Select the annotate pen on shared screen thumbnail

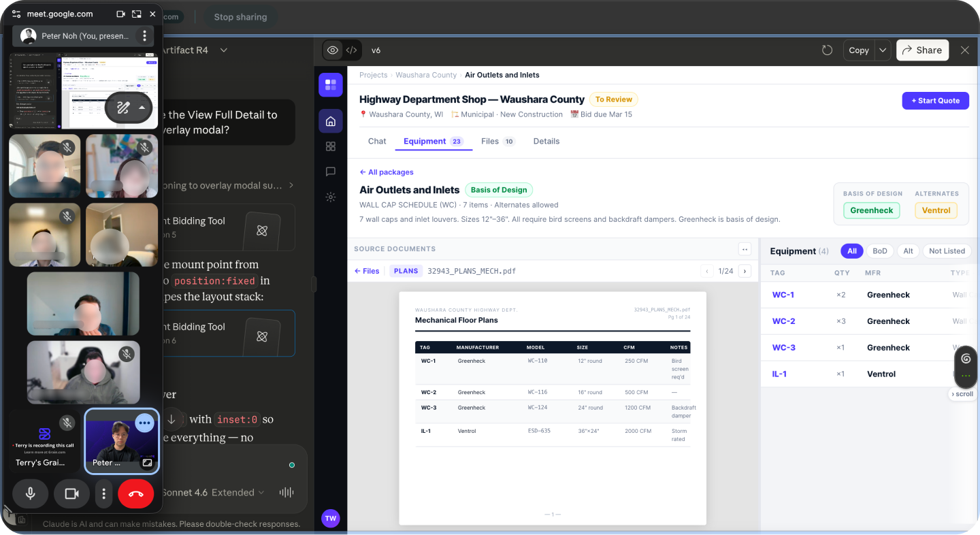(x=123, y=108)
